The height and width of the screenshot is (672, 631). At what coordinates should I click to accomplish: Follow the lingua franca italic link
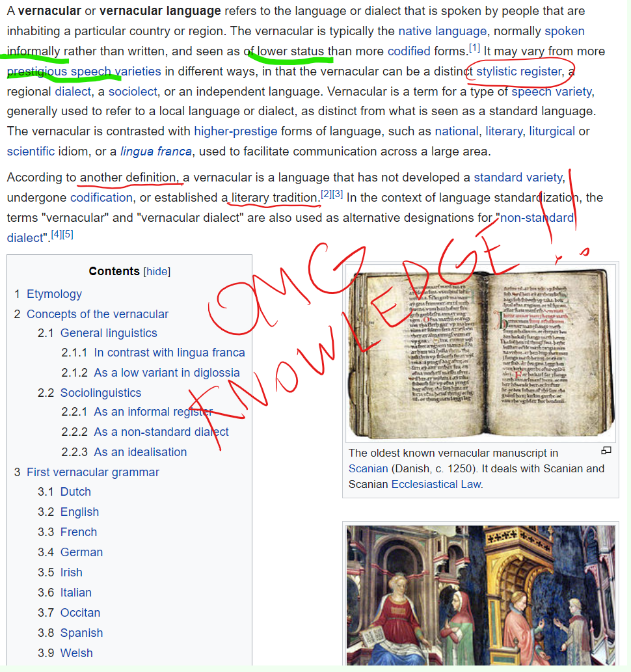[x=155, y=152]
